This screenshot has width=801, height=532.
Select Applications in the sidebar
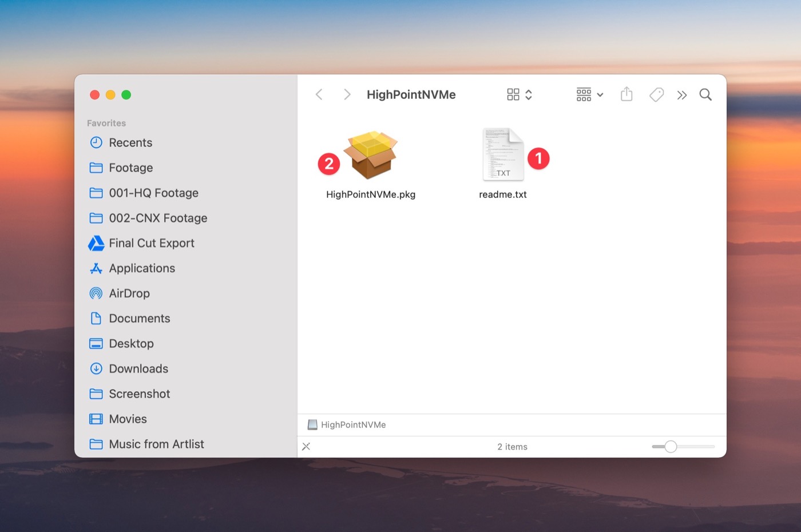click(142, 268)
